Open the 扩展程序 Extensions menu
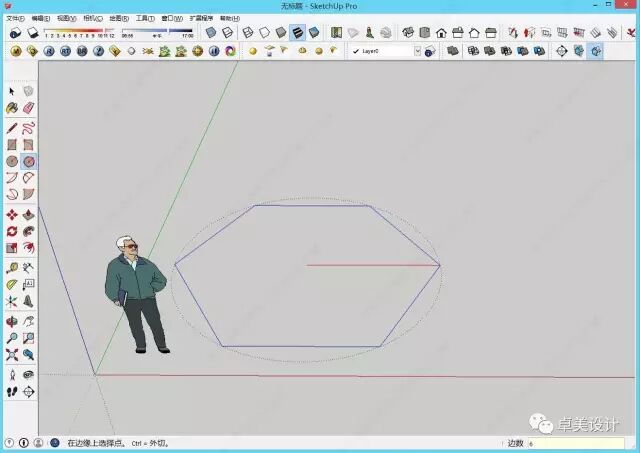This screenshot has height=453, width=640. (x=201, y=18)
